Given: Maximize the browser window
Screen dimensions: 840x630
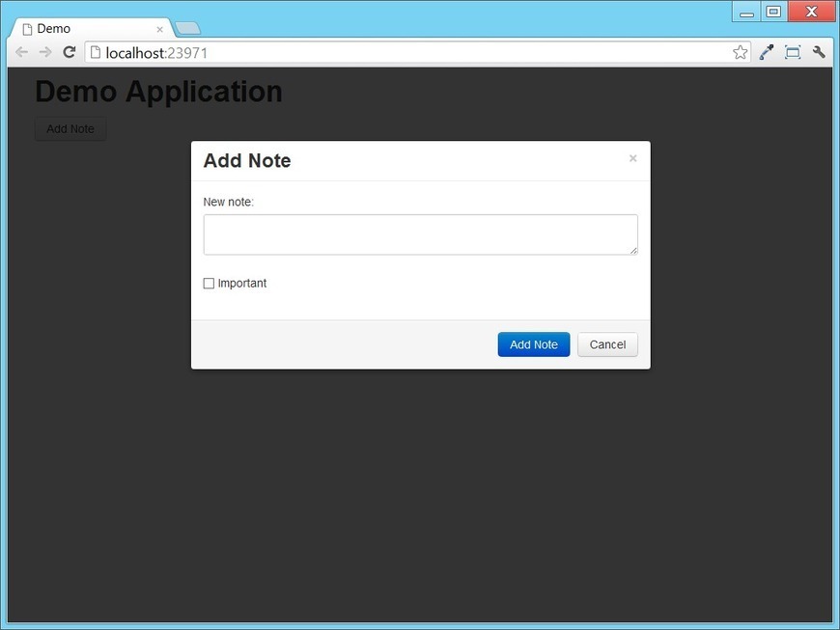Looking at the screenshot, I should coord(773,12).
